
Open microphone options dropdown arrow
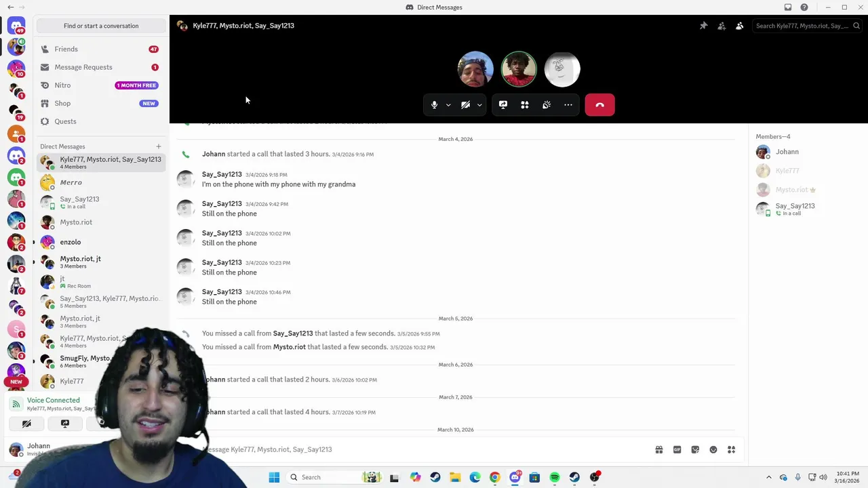point(448,105)
